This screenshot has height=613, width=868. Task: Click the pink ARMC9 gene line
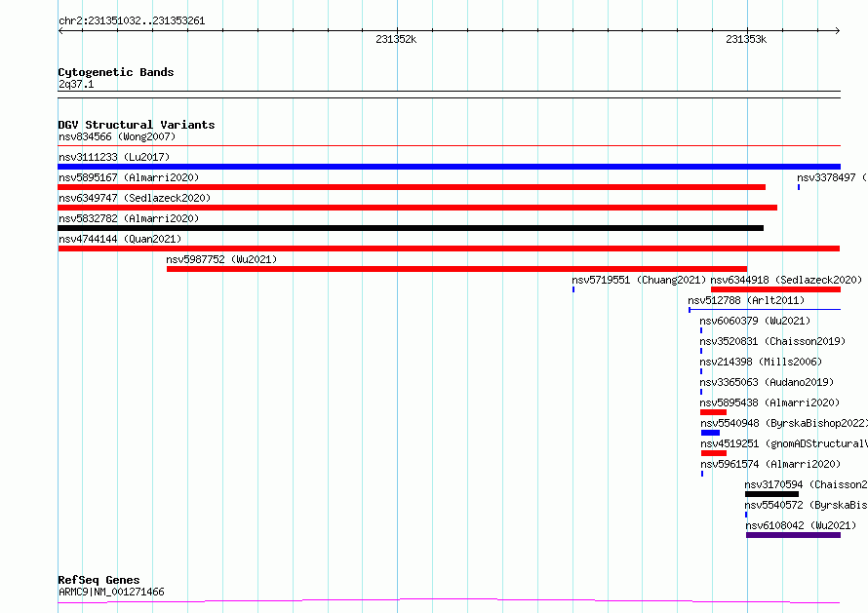(x=449, y=601)
